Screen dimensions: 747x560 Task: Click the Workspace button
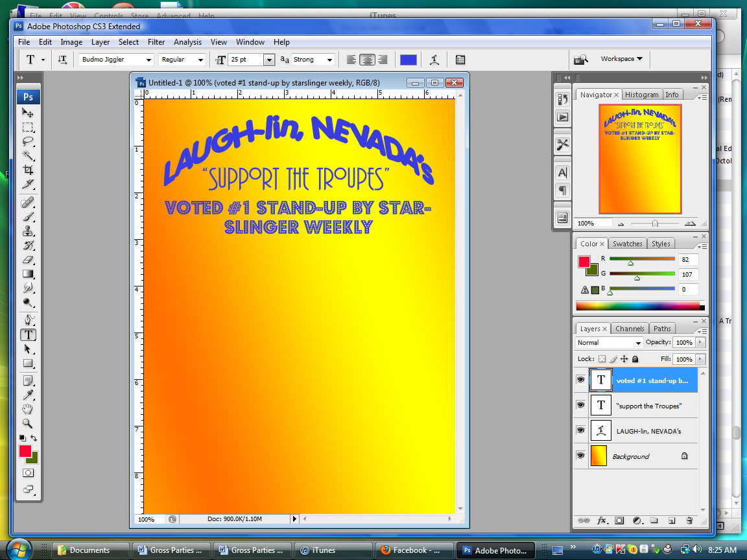(621, 59)
